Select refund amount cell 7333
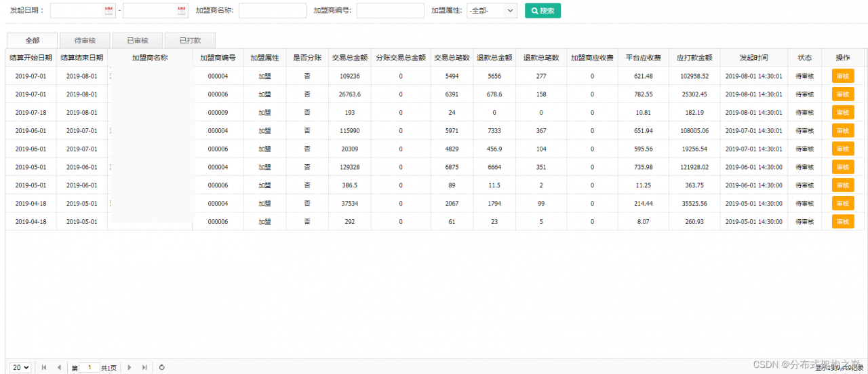This screenshot has height=374, width=868. (494, 130)
